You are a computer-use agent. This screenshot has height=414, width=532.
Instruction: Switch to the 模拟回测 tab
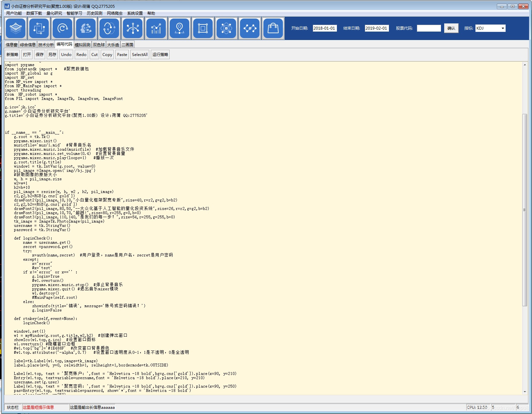(x=83, y=45)
